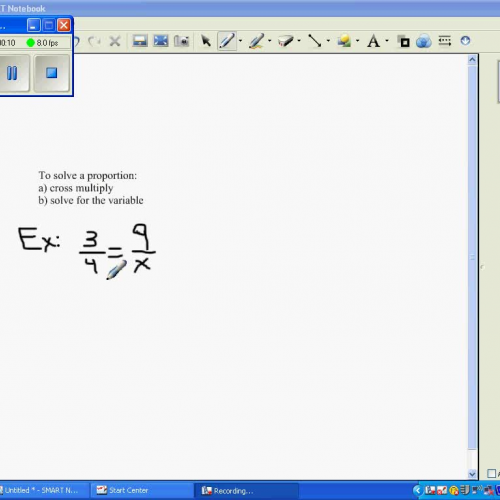Image resolution: width=500 pixels, height=500 pixels.
Task: Select the Eraser tool
Action: [286, 41]
